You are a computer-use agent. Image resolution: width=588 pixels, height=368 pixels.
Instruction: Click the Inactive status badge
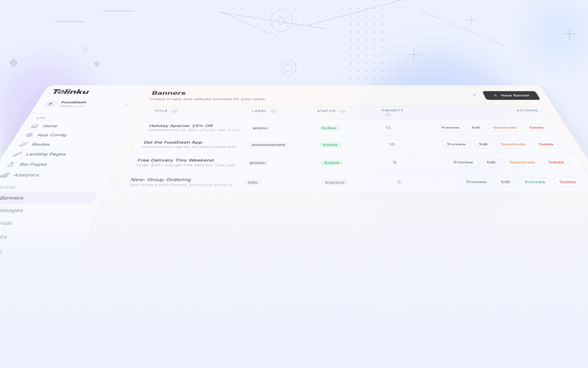coord(335,182)
